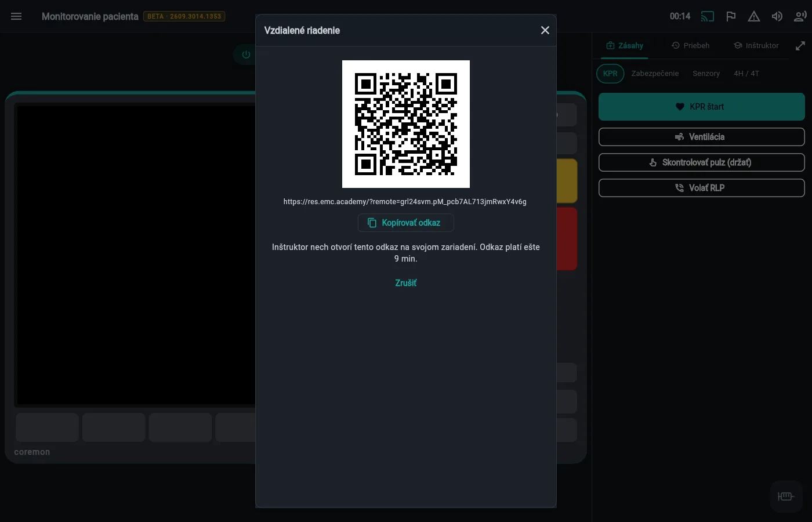Select the 4H / 4T category
The width and height of the screenshot is (812, 522).
click(x=746, y=74)
